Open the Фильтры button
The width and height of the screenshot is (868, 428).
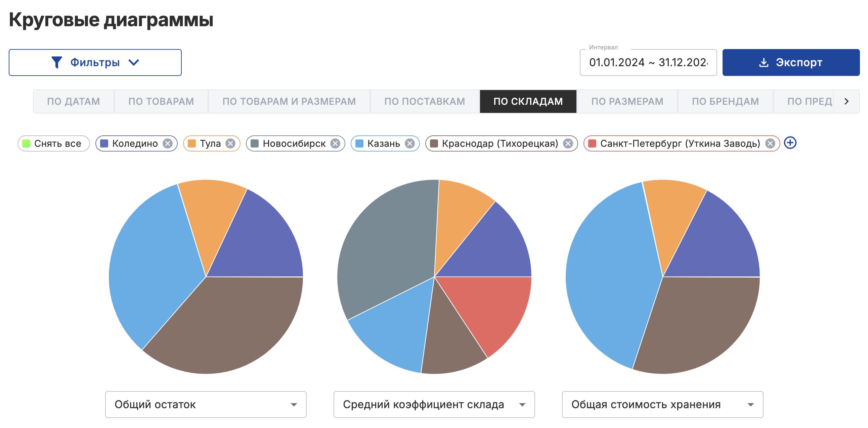click(x=95, y=62)
